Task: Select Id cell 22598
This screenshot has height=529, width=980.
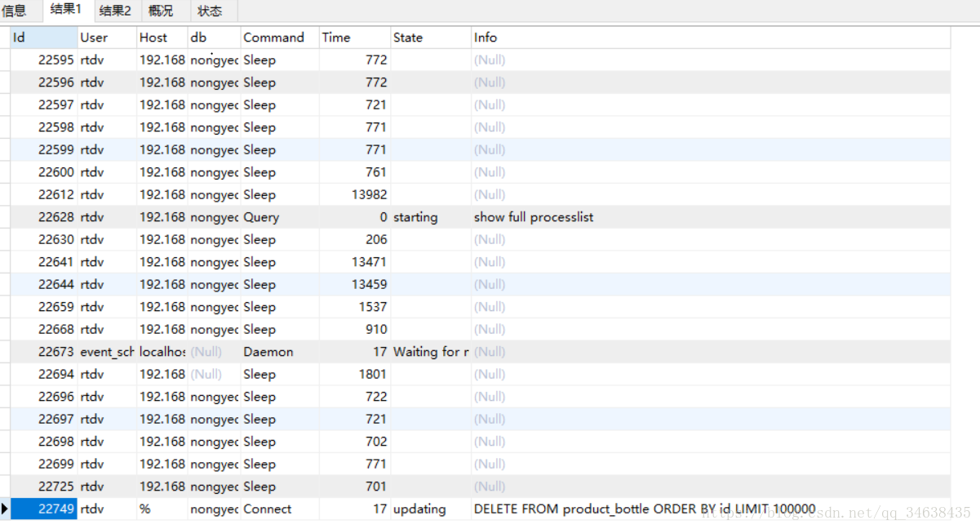Action: (x=44, y=127)
